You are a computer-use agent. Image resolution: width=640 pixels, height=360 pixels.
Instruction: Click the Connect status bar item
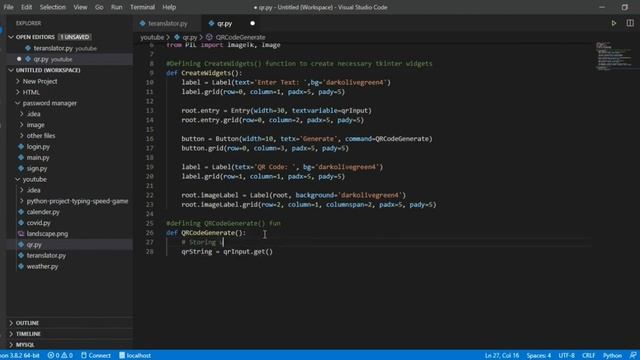pyautogui.click(x=96, y=356)
